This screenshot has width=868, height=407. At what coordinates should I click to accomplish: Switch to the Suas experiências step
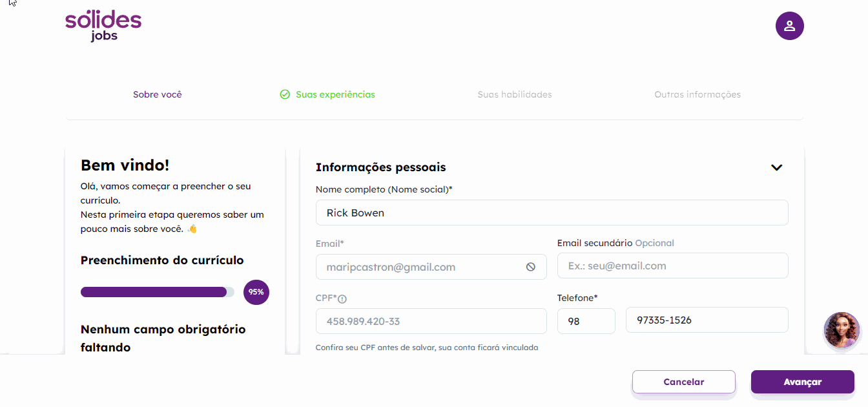pos(335,94)
